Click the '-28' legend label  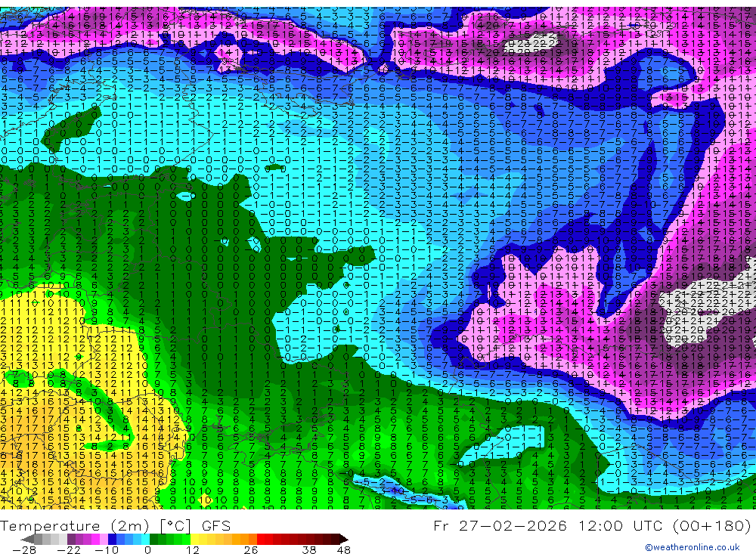pos(24,550)
